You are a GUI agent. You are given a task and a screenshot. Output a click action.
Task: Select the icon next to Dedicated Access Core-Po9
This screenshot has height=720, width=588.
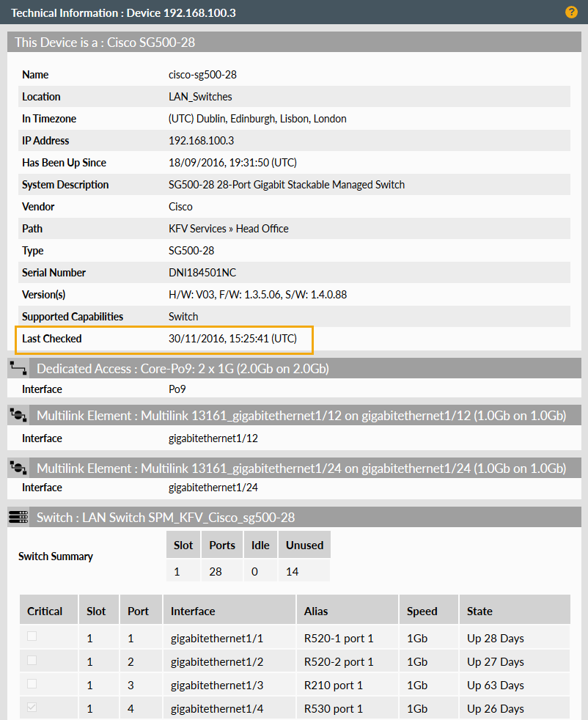18,367
